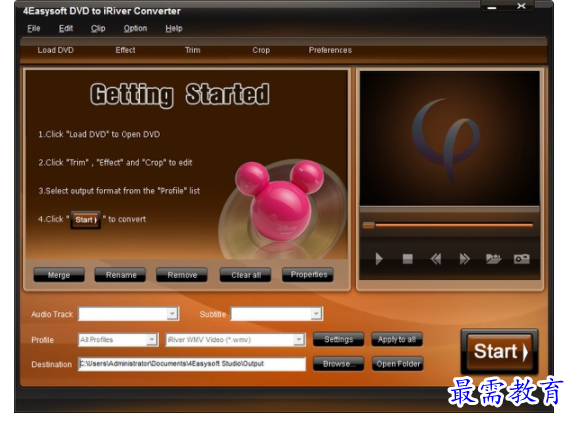Click the rewind double-arrow icon
This screenshot has width=572, height=423.
click(x=436, y=259)
